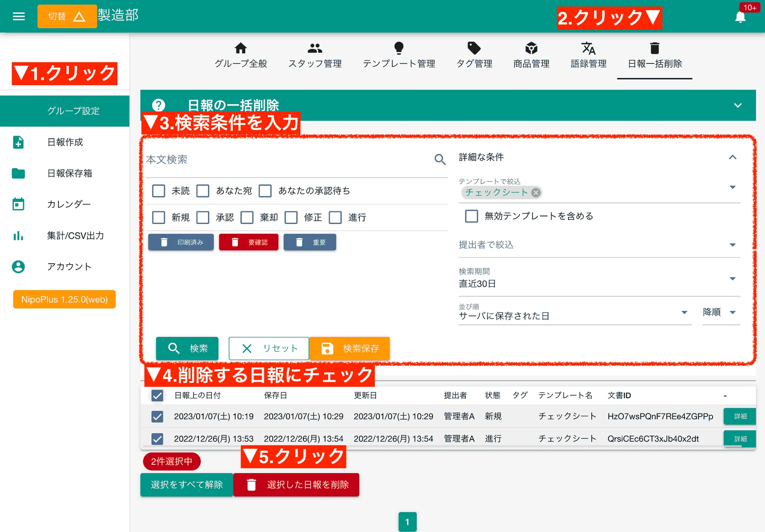This screenshot has width=765, height=532.
Task: Open the アカウント sidebar item
Action: pos(69,267)
